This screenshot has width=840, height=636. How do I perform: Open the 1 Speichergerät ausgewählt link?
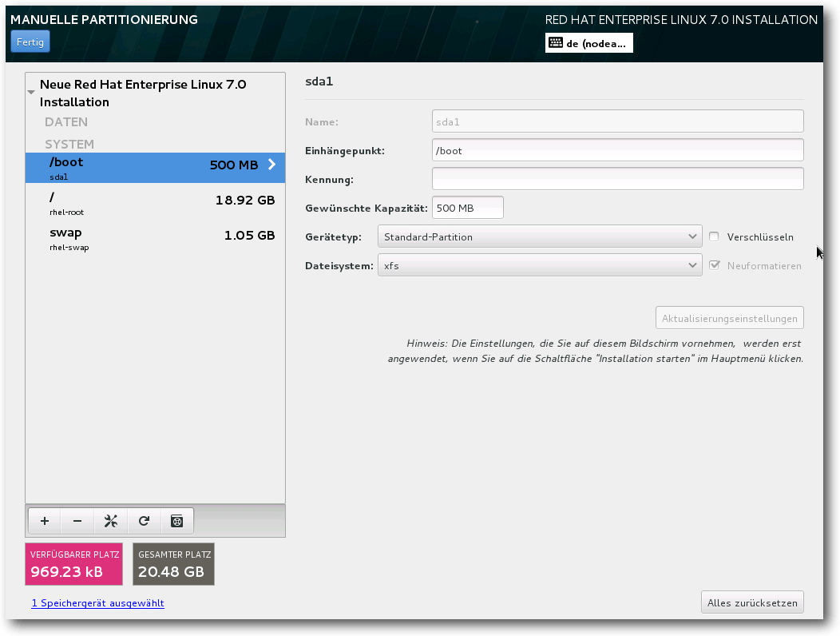97,602
